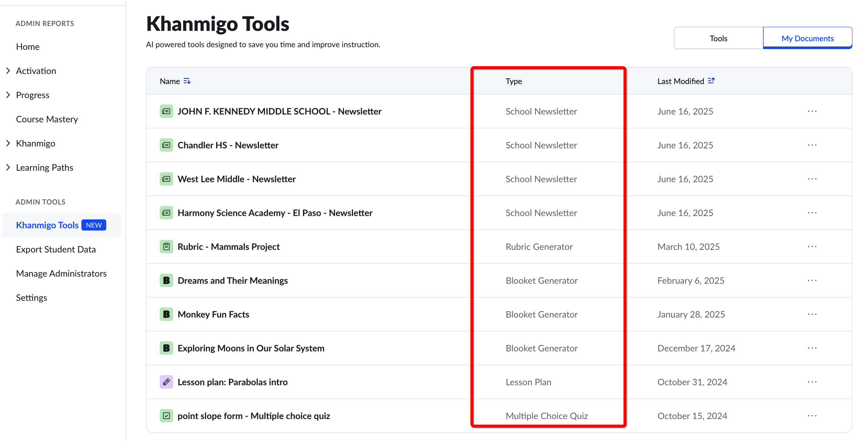Image resolution: width=868 pixels, height=441 pixels.
Task: Open Manage Administrators page
Action: tap(61, 274)
